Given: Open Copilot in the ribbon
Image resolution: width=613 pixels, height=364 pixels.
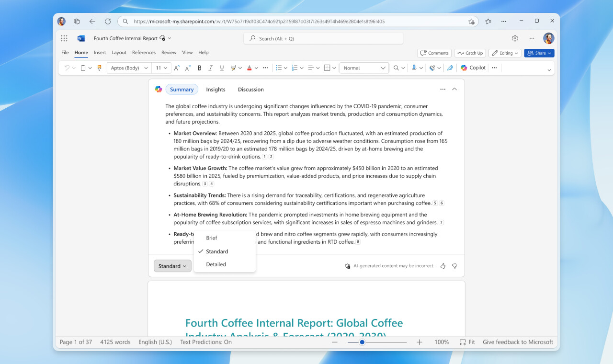Looking at the screenshot, I should click(473, 68).
